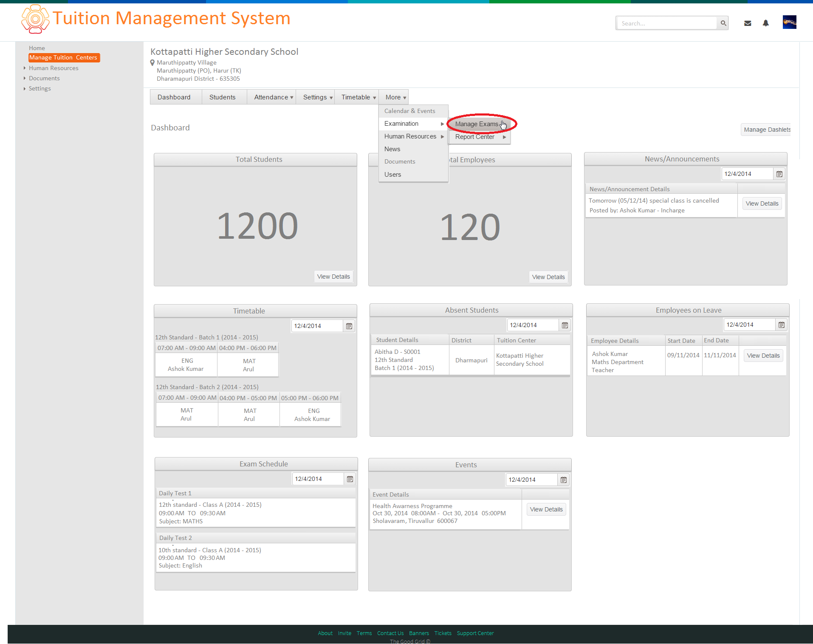Open the Attendance dropdown tab
The image size is (813, 644).
pos(271,97)
